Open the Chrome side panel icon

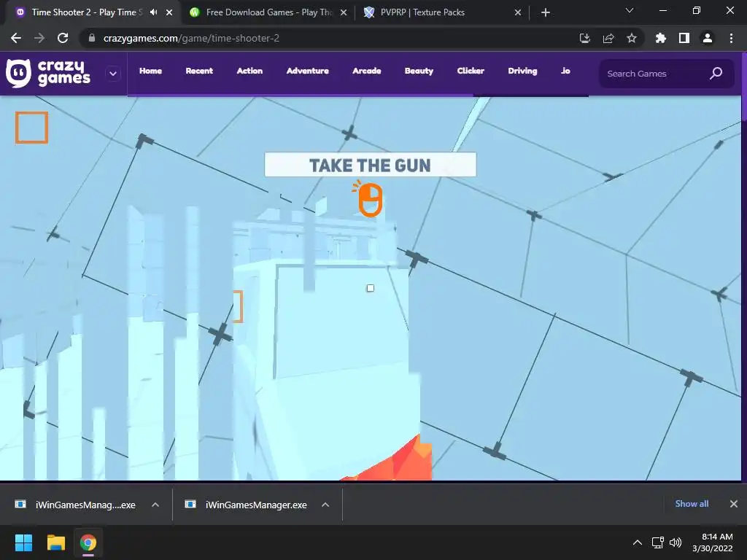coord(684,38)
